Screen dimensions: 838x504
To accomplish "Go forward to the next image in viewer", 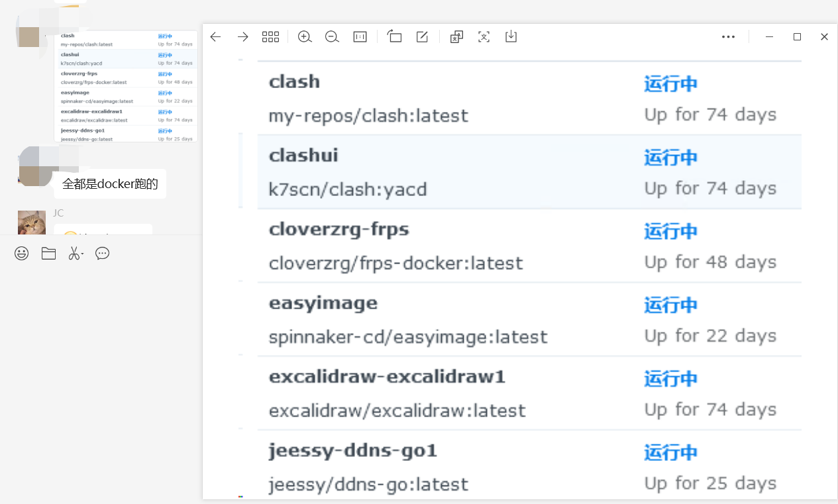I will (x=243, y=37).
